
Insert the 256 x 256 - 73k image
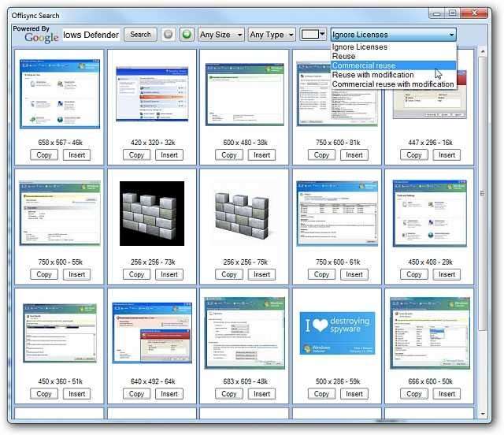[x=169, y=274]
